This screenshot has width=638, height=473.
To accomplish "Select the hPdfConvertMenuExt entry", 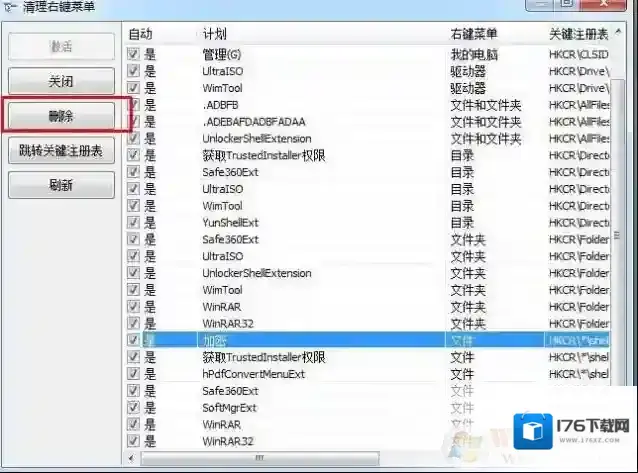I will [253, 374].
